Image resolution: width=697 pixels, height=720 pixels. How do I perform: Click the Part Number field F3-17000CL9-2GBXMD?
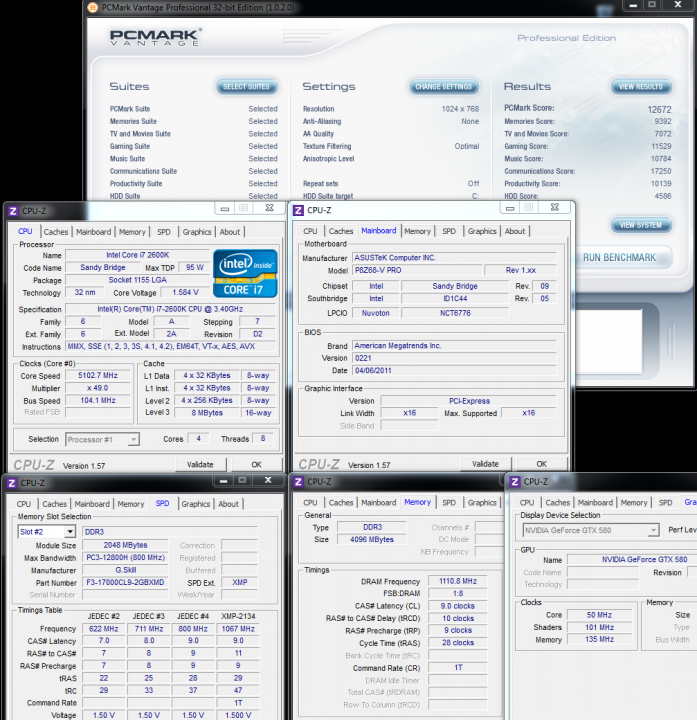[125, 582]
